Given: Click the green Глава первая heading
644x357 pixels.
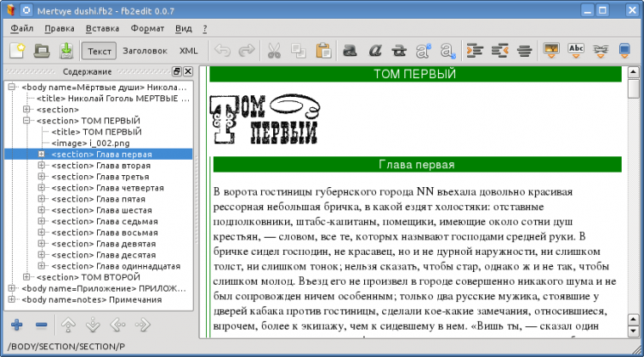Looking at the screenshot, I should 416,165.
